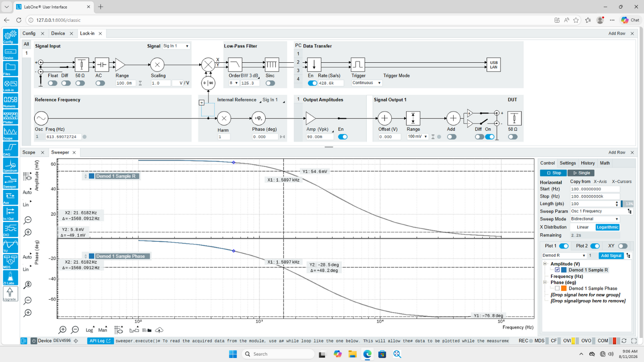This screenshot has height=362, width=644.
Task: Click the Add Signal button
Action: pos(611,256)
